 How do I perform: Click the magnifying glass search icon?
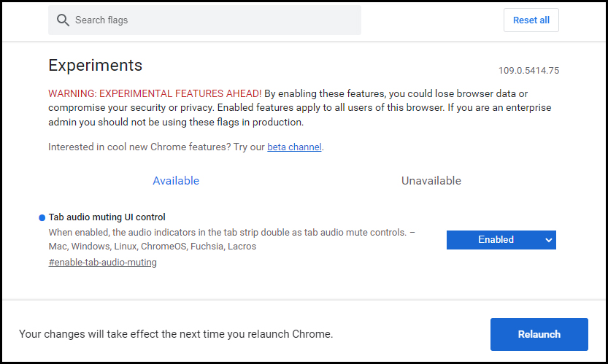pos(63,20)
